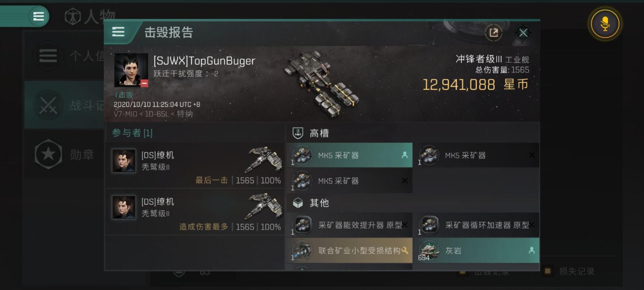644x290 pixels.
Task: Close the 击毁报告 window
Action: point(523,33)
